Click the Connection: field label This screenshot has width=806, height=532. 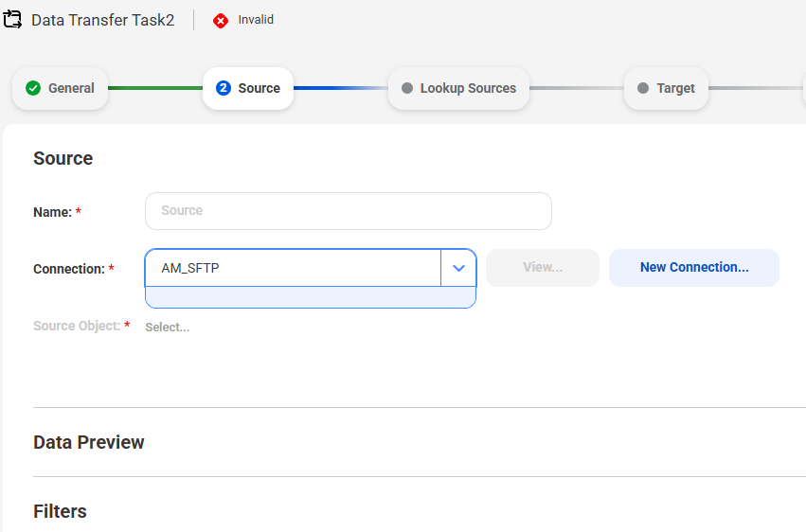pyautogui.click(x=69, y=269)
